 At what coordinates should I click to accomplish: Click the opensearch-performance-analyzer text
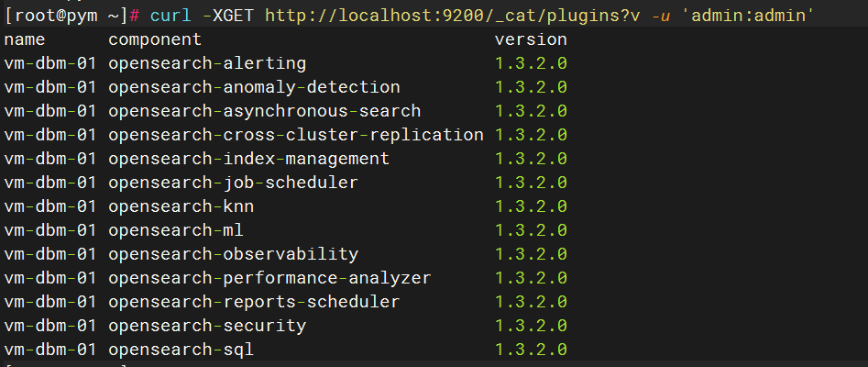pos(269,278)
